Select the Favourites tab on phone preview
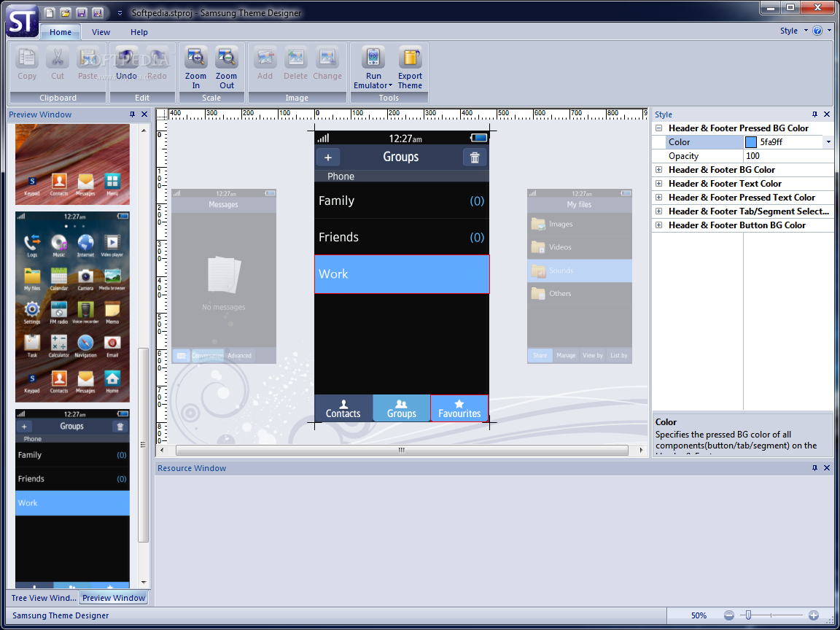The height and width of the screenshot is (630, 840). pyautogui.click(x=459, y=408)
